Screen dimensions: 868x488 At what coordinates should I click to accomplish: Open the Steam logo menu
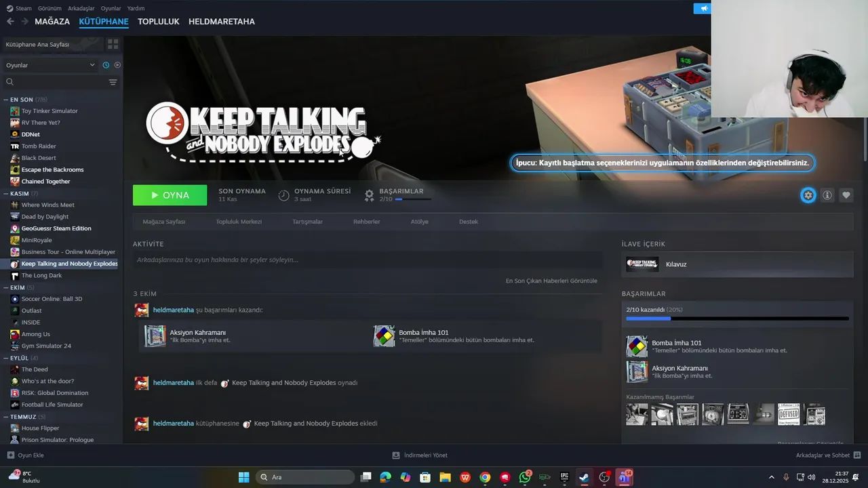19,8
